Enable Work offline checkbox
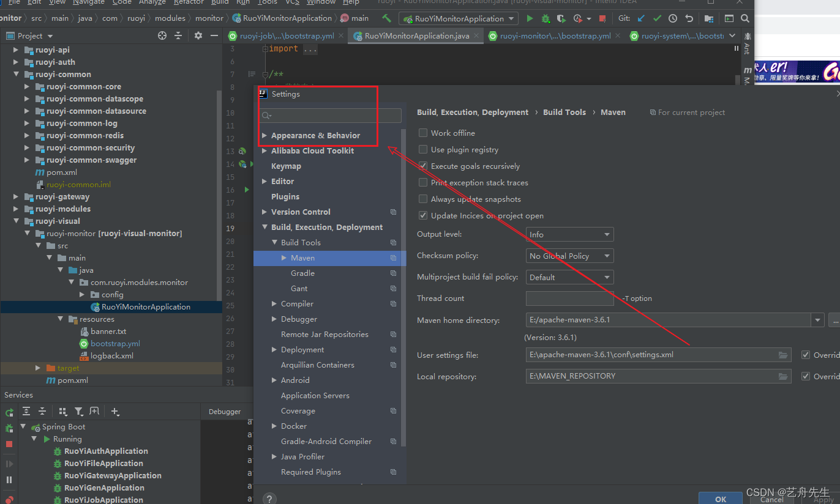The image size is (840, 504). pyautogui.click(x=423, y=133)
